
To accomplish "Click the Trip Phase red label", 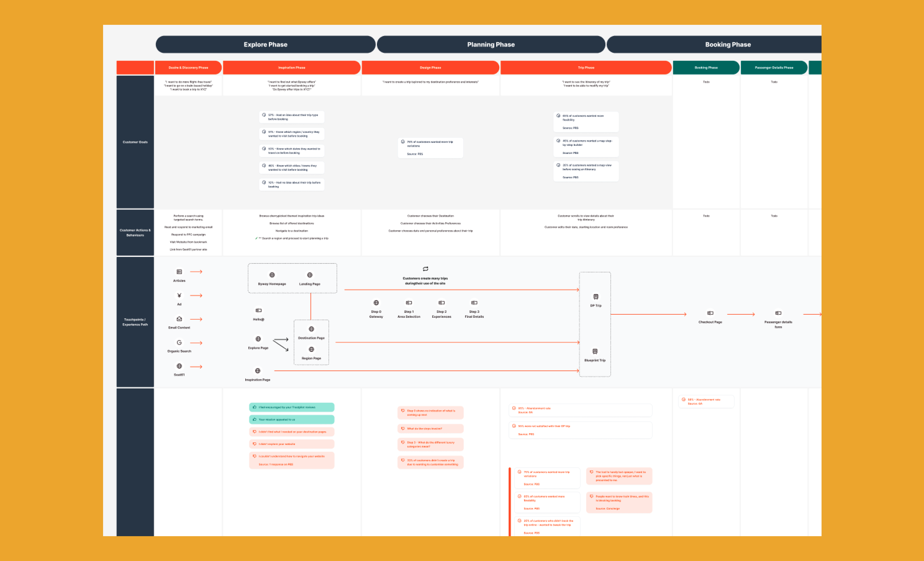I will pos(586,68).
